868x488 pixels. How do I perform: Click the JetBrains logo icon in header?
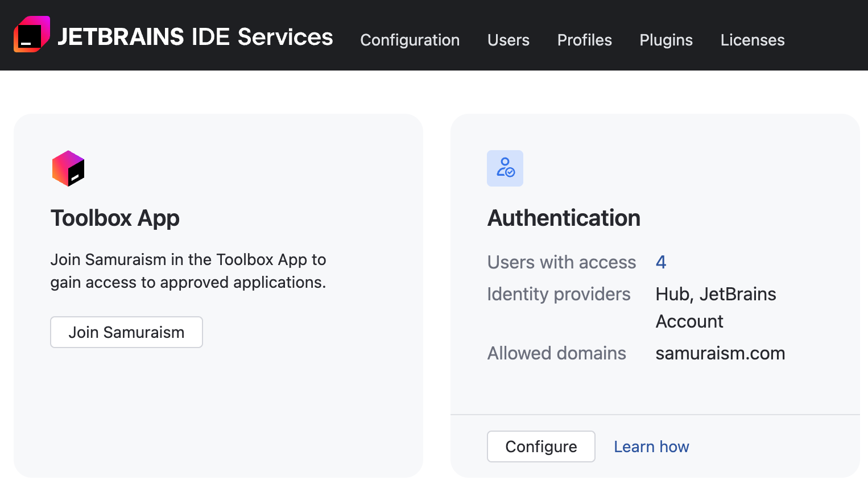click(32, 34)
